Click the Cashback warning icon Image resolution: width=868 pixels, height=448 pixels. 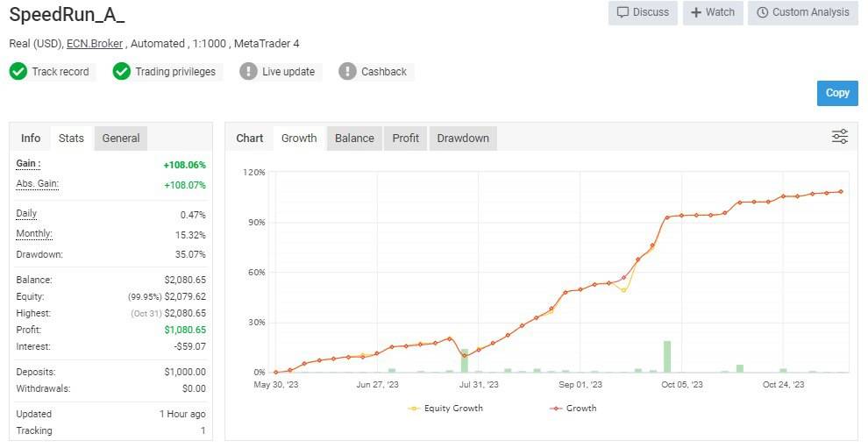(348, 72)
